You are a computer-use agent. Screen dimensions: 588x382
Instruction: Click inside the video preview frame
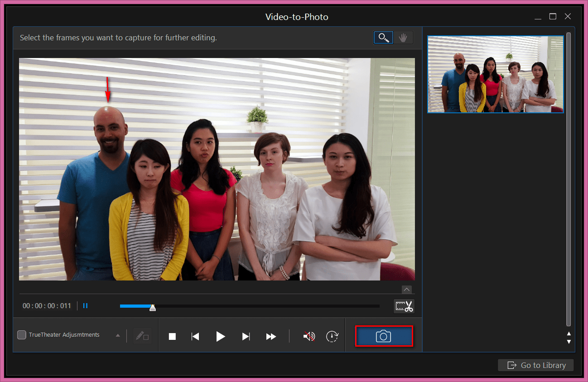point(217,169)
